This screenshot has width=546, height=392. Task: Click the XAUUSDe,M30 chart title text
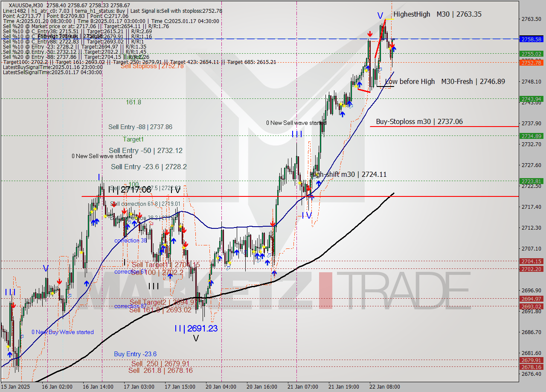click(x=26, y=5)
